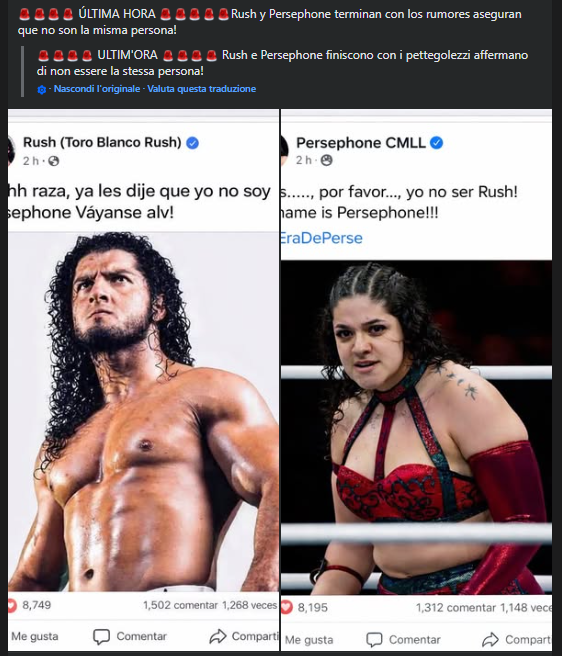Click the share arrow icon under Persephone's post
Image resolution: width=562 pixels, height=656 pixels.
[x=490, y=640]
